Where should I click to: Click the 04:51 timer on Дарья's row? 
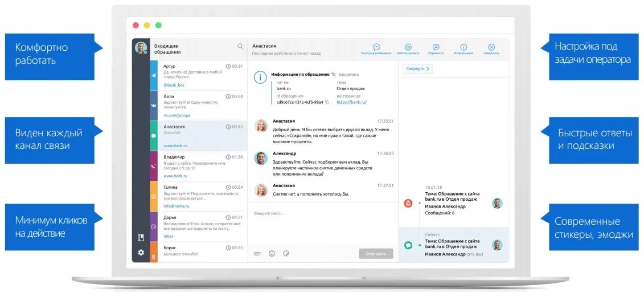[234, 217]
